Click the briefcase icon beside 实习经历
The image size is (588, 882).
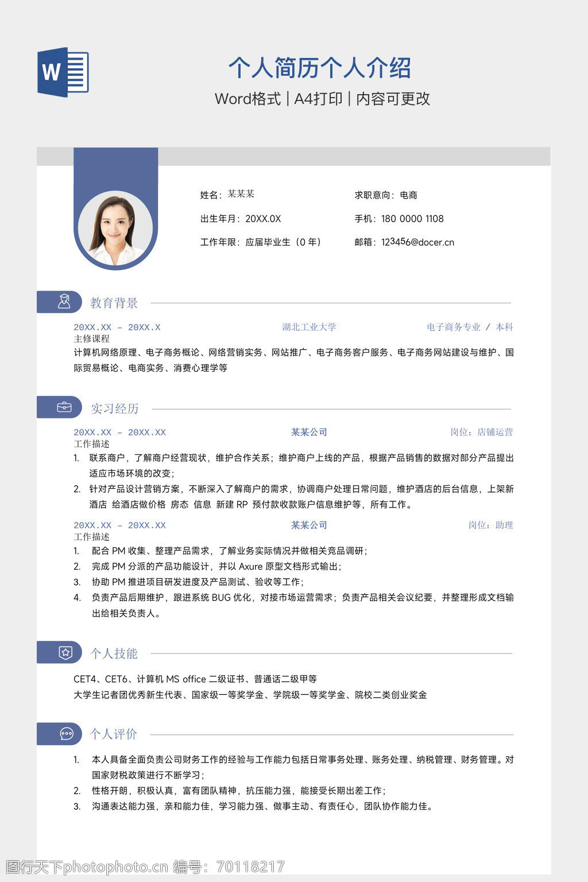click(64, 408)
